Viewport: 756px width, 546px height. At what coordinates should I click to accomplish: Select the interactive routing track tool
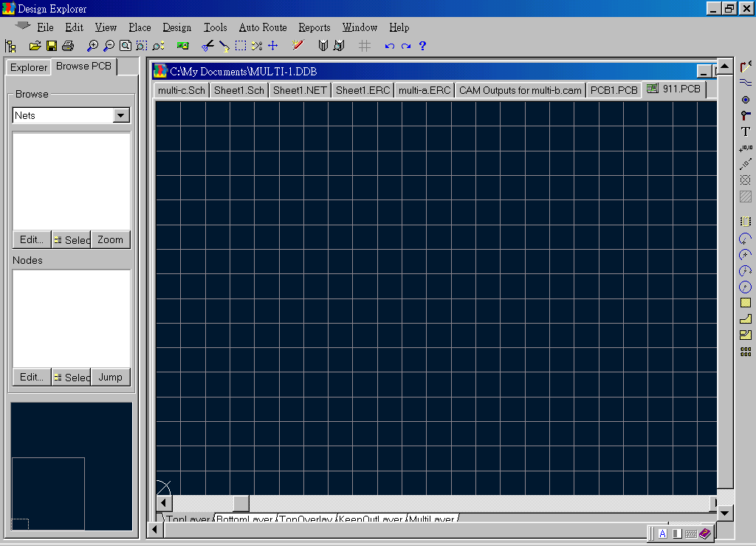(x=746, y=67)
